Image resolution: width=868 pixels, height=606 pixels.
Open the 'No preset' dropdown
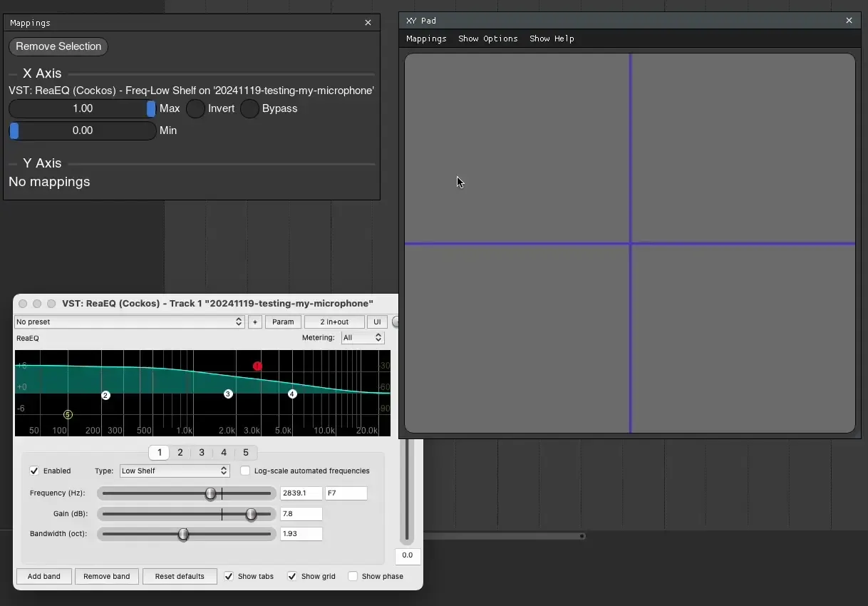128,322
